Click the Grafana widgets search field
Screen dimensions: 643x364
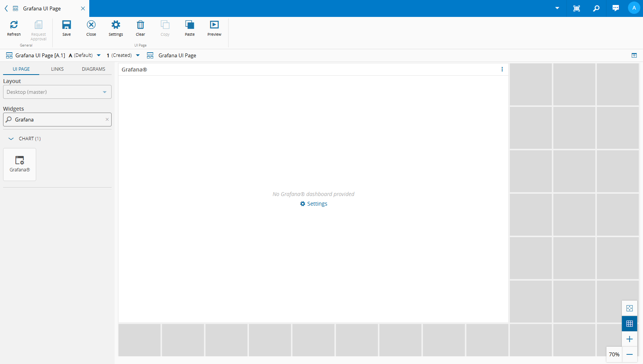click(58, 120)
